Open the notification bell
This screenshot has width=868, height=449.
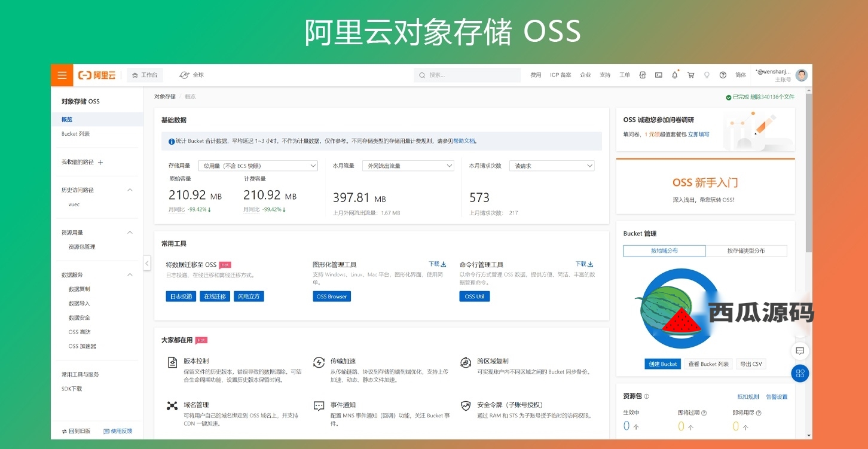click(675, 75)
